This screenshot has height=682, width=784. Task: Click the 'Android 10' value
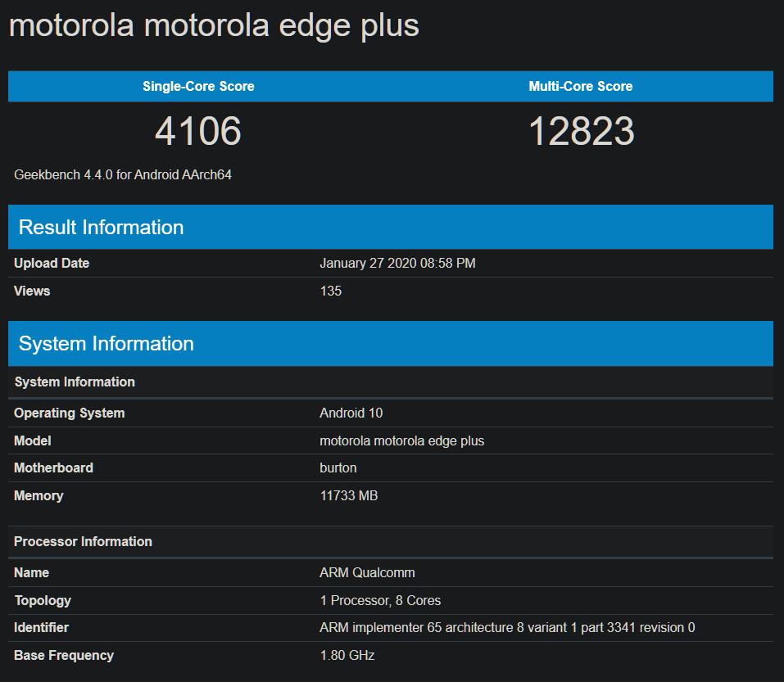[351, 413]
